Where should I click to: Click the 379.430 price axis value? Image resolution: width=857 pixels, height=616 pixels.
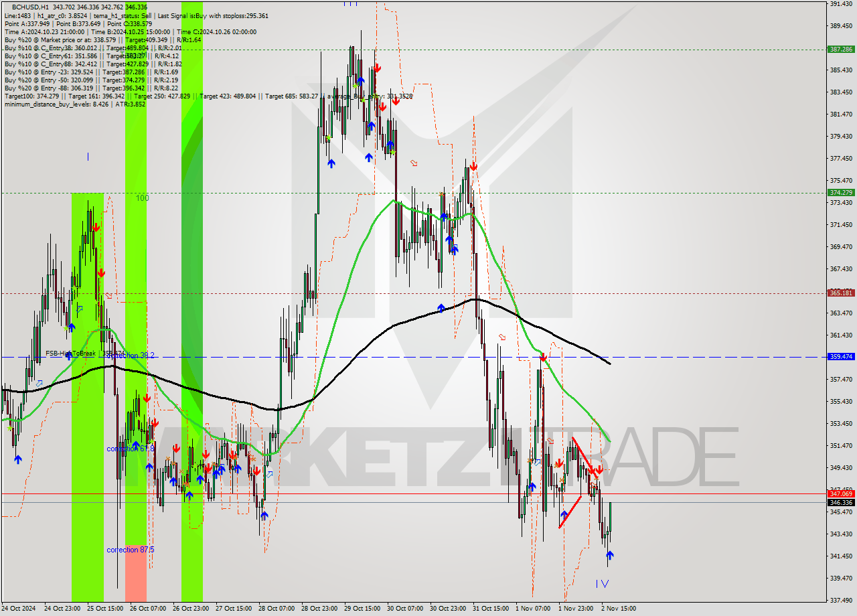coord(840,136)
